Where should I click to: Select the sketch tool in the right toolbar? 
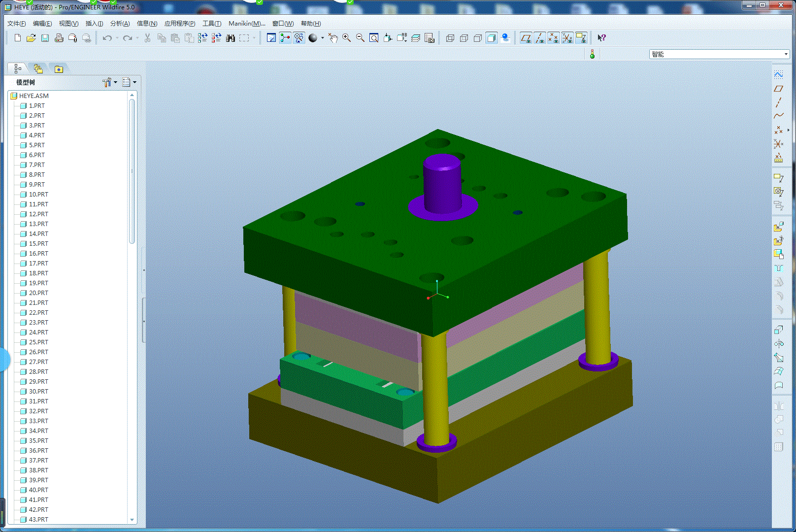(x=778, y=74)
